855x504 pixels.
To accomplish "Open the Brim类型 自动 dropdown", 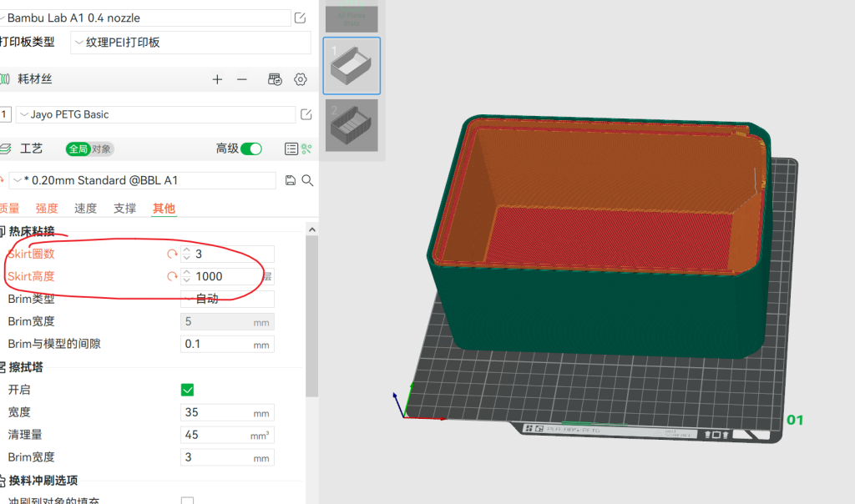I will pos(227,299).
